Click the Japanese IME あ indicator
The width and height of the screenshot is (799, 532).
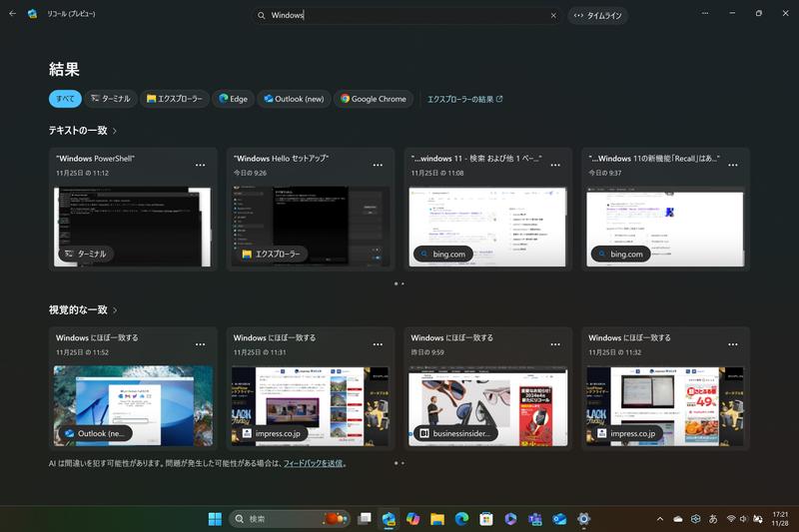(713, 519)
